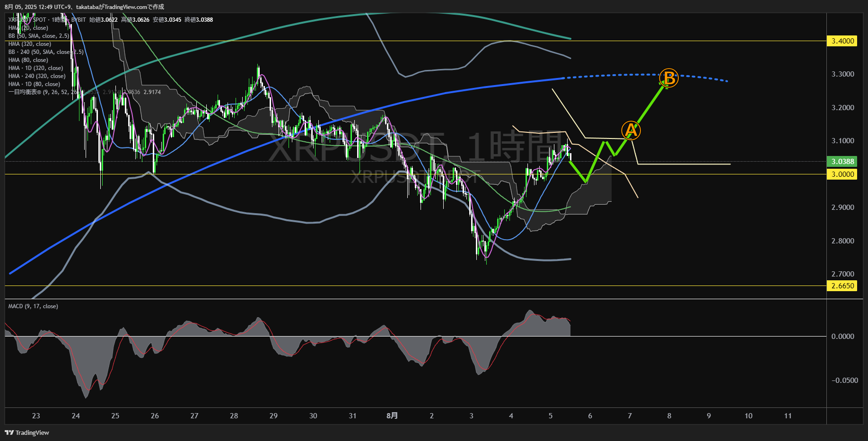Select the 一目均衡表 (9, 26, 52, 26) indicator label

(43, 92)
